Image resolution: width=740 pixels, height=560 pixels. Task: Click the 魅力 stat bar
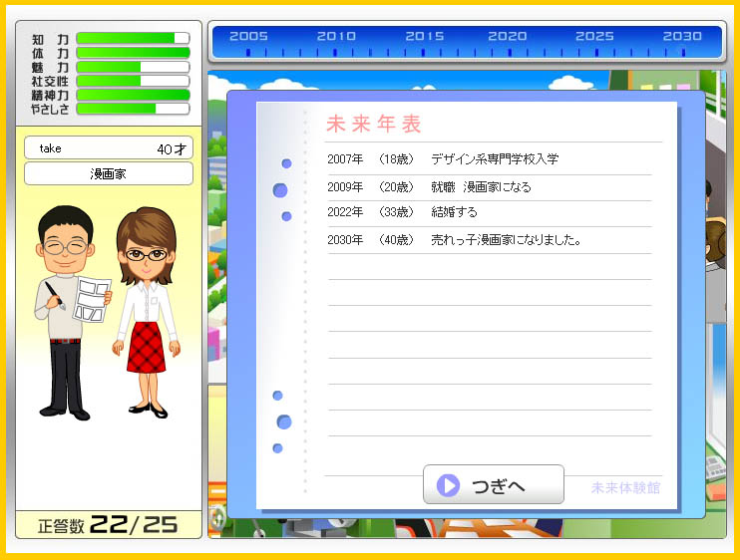(x=133, y=67)
